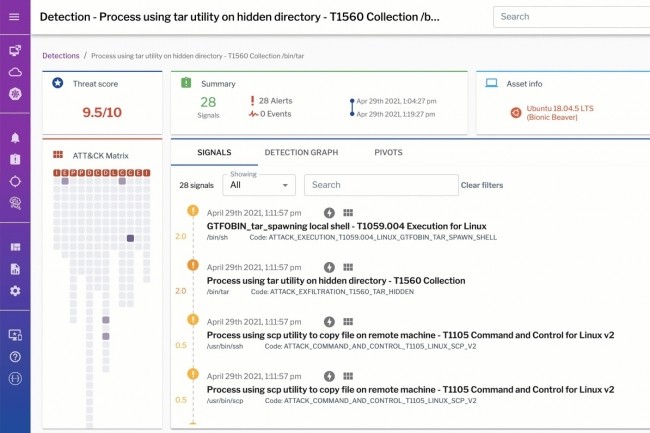Viewport: 650px width, 433px height.
Task: Switch to the Detection Graph tab
Action: 301,152
